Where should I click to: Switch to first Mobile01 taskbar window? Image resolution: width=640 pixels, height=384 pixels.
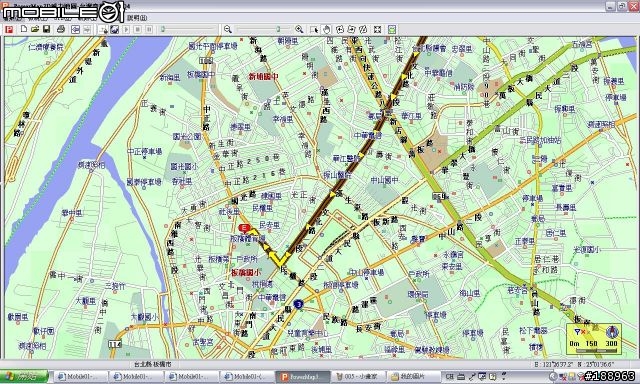pos(80,377)
